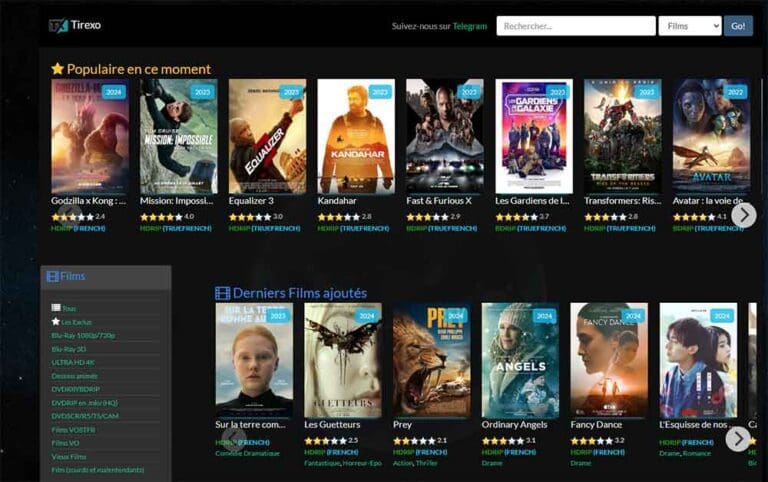Click the Fancy Dance title text
The width and height of the screenshot is (768, 482).
596,425
